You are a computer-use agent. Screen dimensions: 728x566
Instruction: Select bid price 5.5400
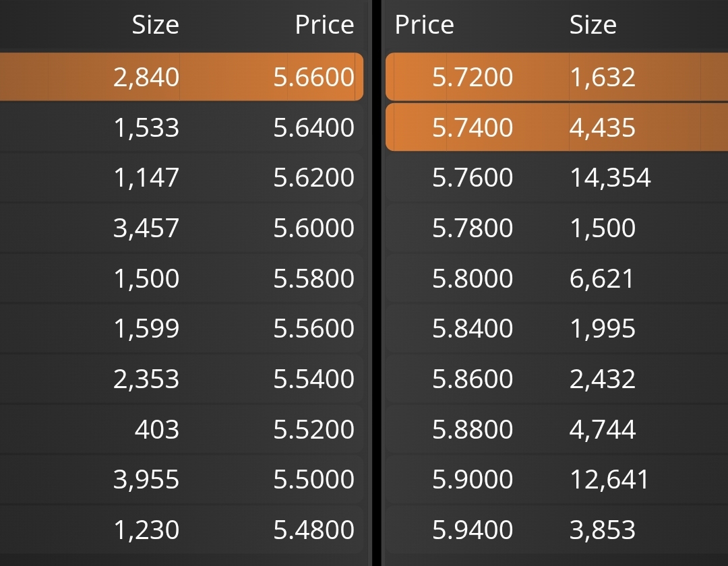tap(314, 379)
